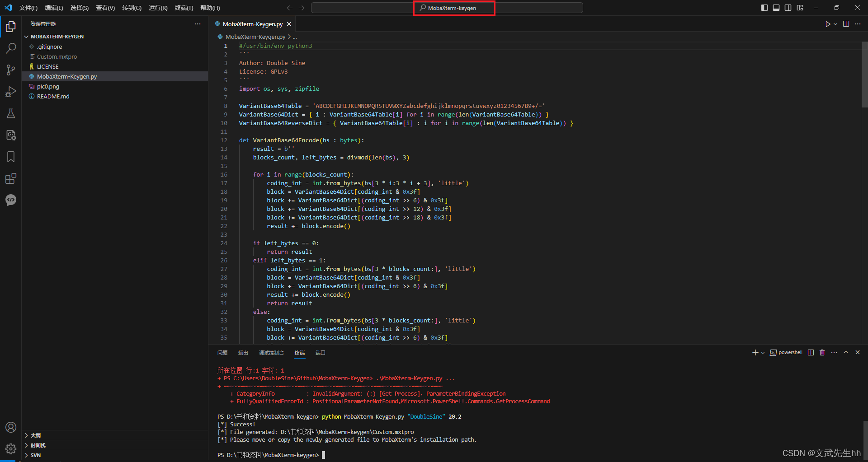
Task: Open the Source Control view
Action: 11,70
